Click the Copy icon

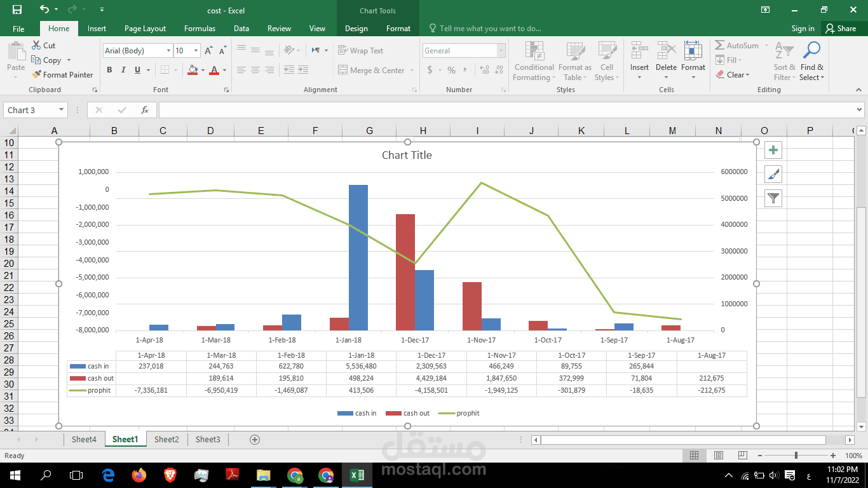36,60
